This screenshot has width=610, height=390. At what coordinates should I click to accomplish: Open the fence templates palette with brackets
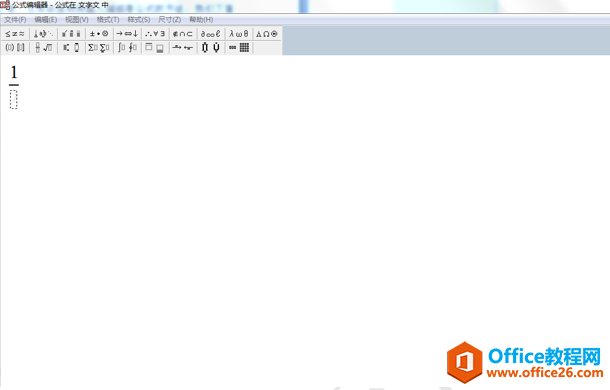click(x=15, y=47)
